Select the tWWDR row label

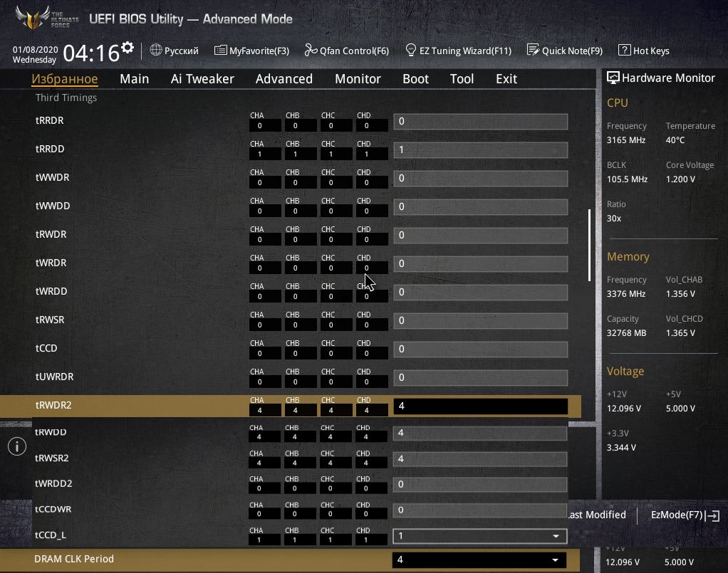[52, 178]
